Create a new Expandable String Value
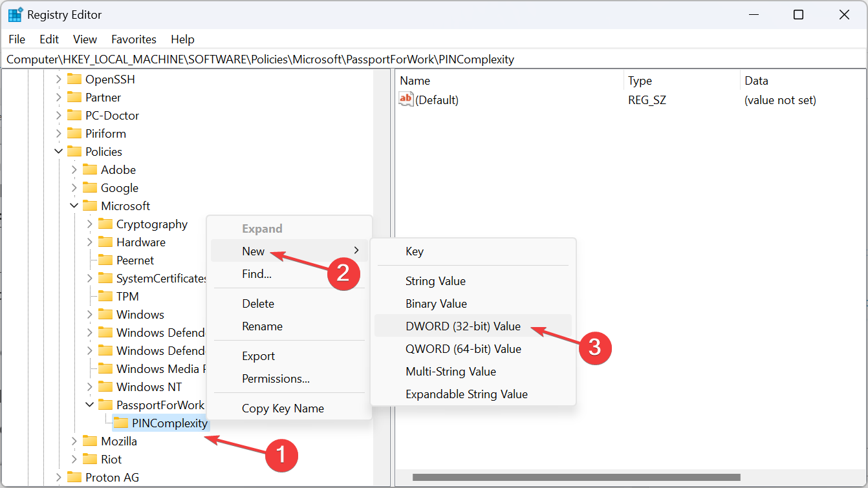This screenshot has height=488, width=868. pyautogui.click(x=473, y=394)
